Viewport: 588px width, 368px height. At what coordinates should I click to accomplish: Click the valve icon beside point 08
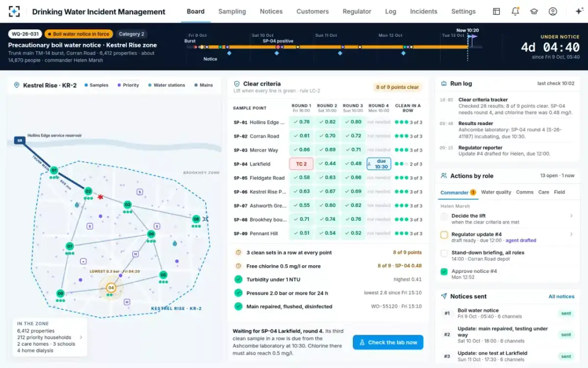click(x=206, y=218)
